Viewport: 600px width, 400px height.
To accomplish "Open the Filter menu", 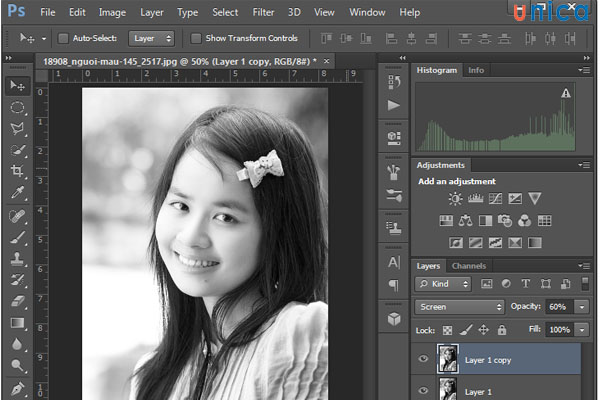I will tap(263, 13).
